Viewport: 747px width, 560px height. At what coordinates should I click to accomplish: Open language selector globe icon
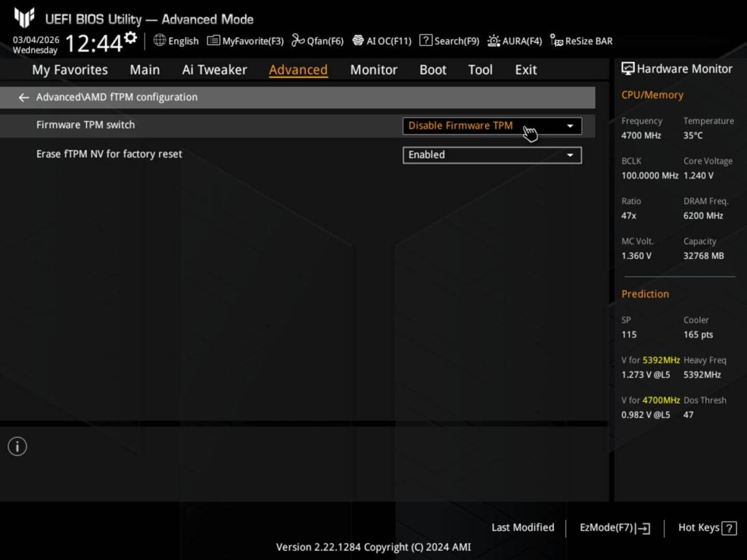(159, 40)
